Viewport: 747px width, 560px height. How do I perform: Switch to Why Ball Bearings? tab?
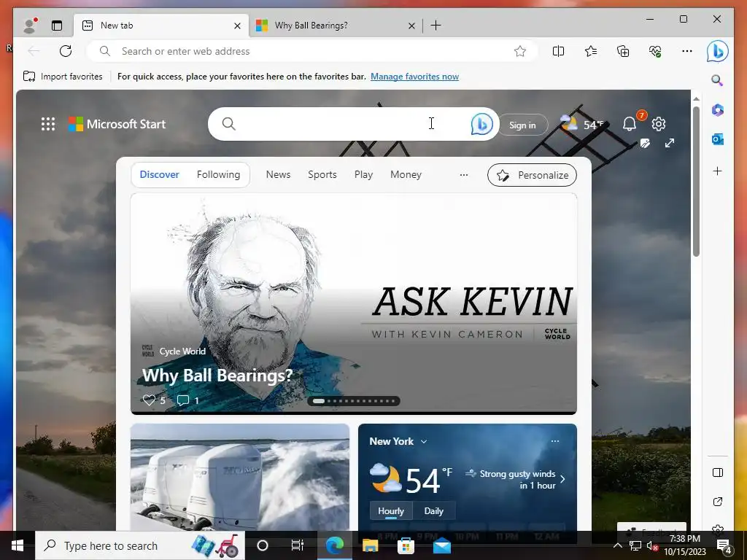[x=336, y=26]
